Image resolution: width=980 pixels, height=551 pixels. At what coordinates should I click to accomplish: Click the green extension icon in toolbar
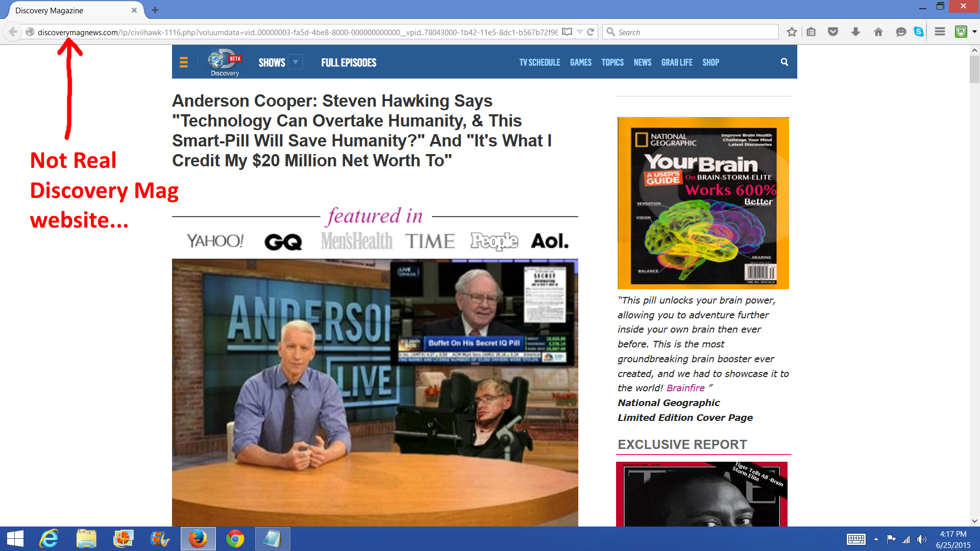[x=961, y=32]
